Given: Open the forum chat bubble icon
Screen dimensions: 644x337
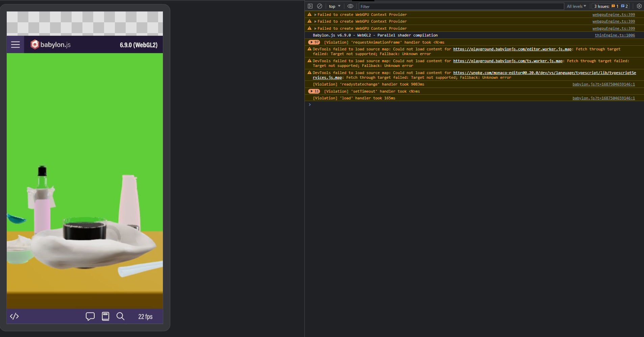Looking at the screenshot, I should [x=90, y=316].
